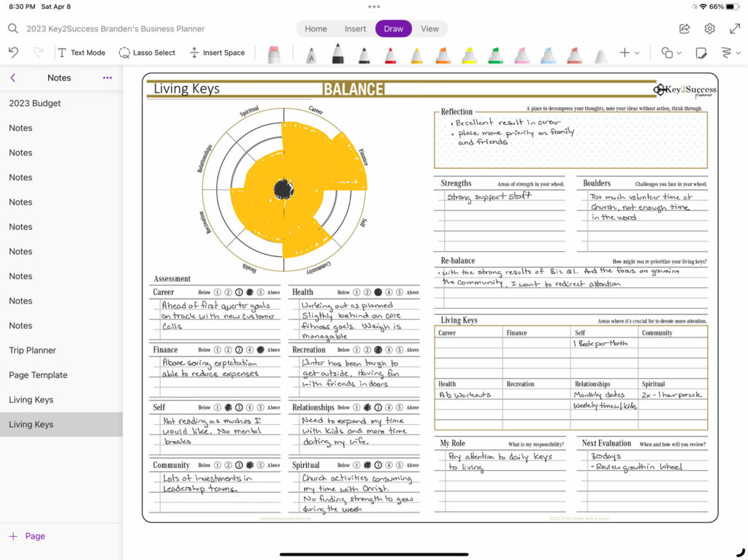Undo the last ink stroke
Image resolution: width=748 pixels, height=560 pixels.
(13, 53)
